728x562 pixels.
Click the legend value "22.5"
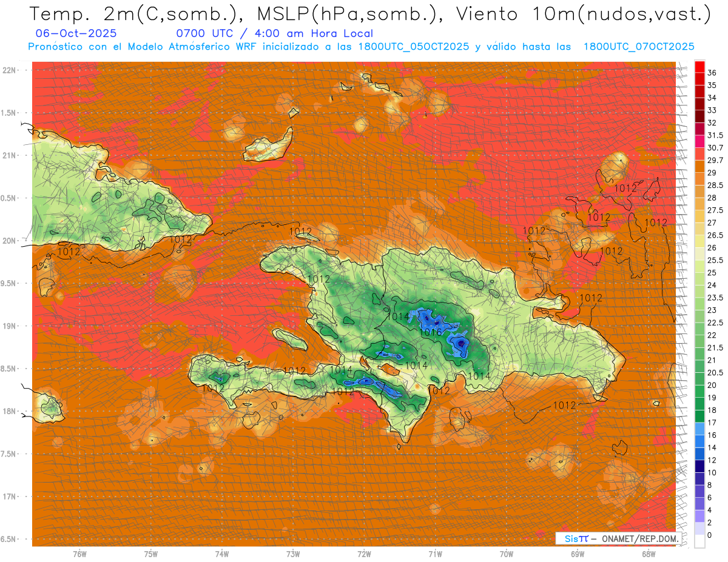(x=716, y=323)
